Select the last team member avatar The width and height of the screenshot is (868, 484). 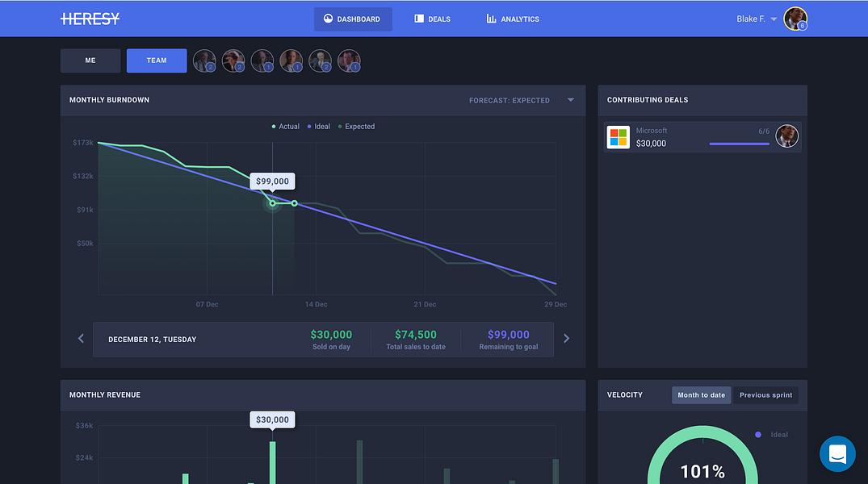349,60
